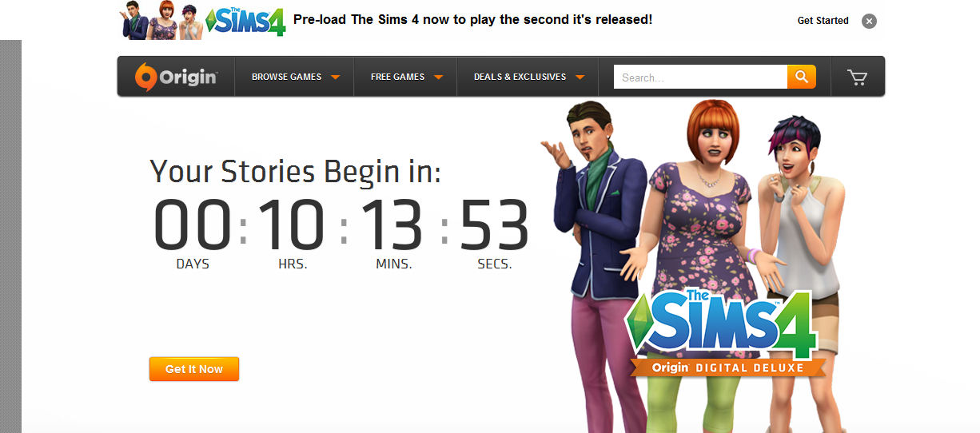Viewport: 980px width, 433px height.
Task: Click the Sims characters thumbnail in banner
Action: (x=163, y=20)
